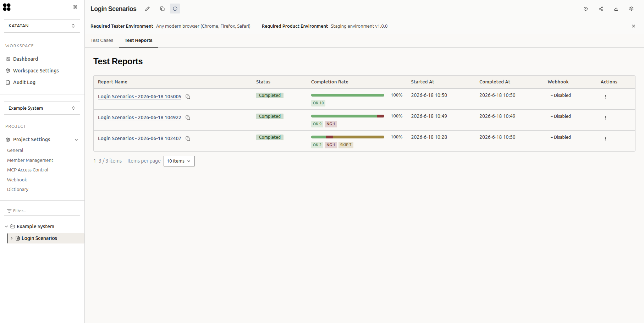
Task: Open the KATATAN workspace dropdown
Action: [x=42, y=26]
